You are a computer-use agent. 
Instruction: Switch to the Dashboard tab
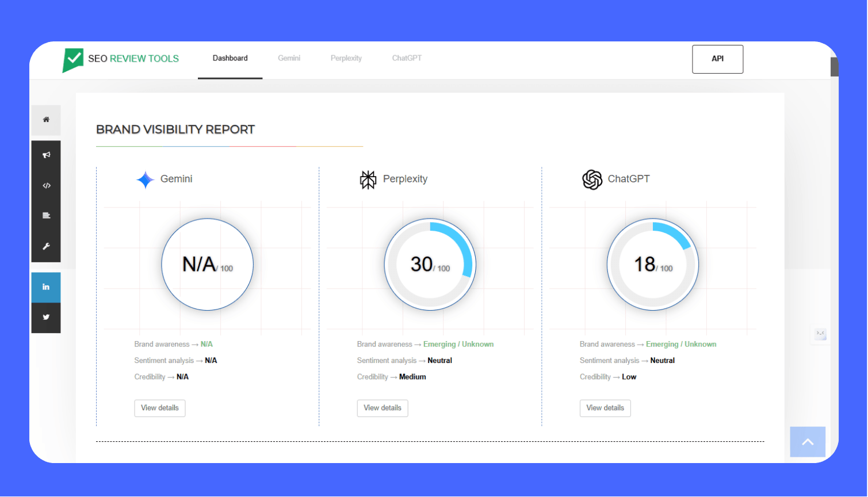point(230,58)
